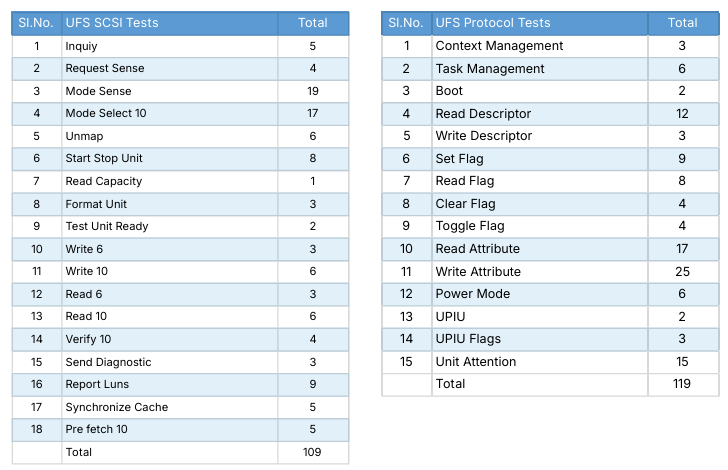Select the Read Descriptor test name

coord(483,114)
